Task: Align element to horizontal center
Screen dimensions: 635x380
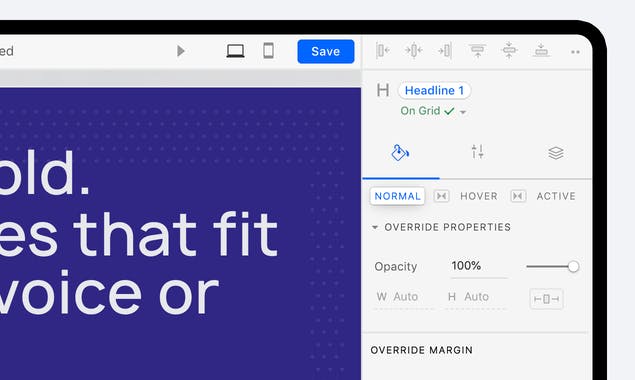Action: [x=413, y=51]
